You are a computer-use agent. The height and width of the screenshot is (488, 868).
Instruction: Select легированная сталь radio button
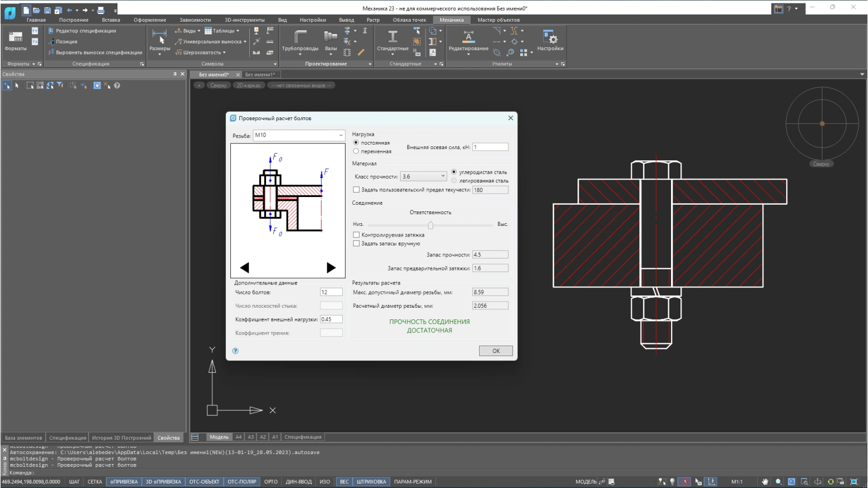[x=454, y=181]
